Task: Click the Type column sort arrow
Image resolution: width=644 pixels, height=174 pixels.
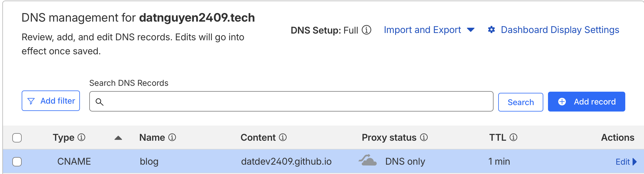Action: [x=118, y=138]
